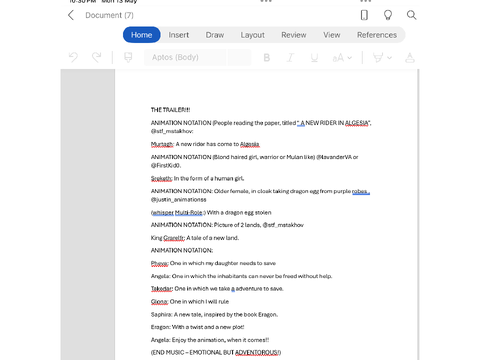
Task: Click the underlined word ADVENTOROUS
Action: (x=257, y=352)
